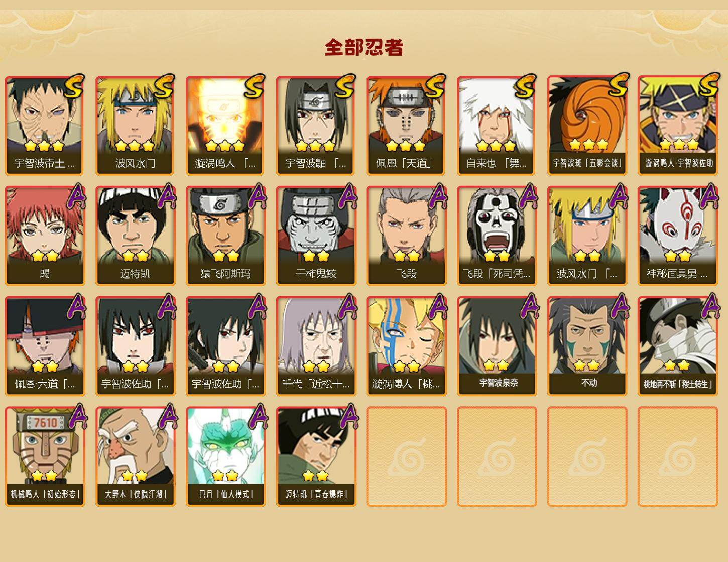Click the 大野木「侠隐江湖」 card

135,457
